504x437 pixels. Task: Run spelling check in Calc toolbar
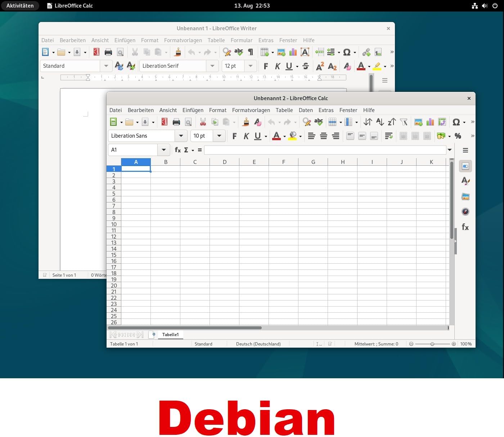[x=319, y=122]
